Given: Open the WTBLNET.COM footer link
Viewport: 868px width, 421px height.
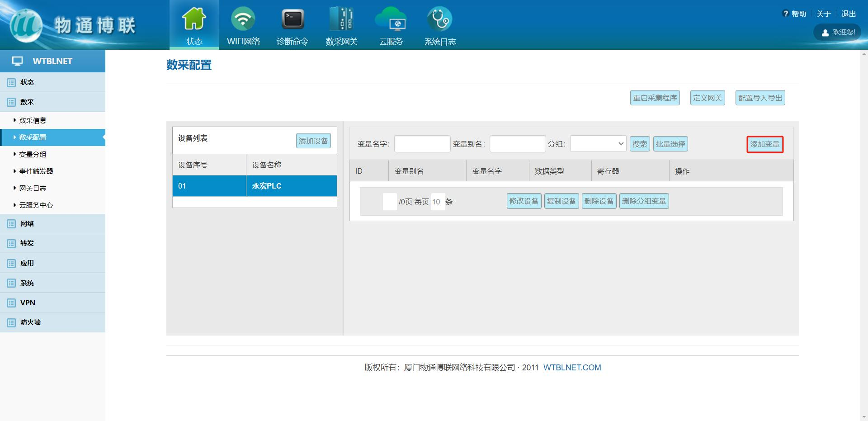Looking at the screenshot, I should pyautogui.click(x=572, y=368).
